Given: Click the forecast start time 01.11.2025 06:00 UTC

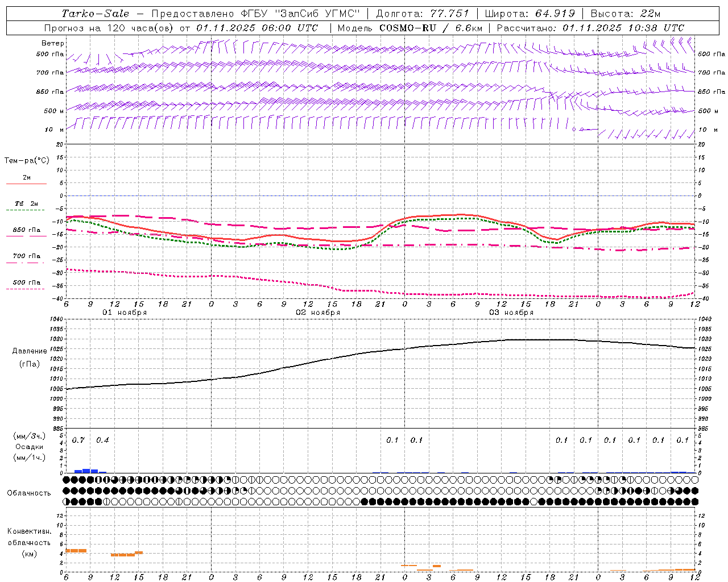Looking at the screenshot, I should 257,28.
